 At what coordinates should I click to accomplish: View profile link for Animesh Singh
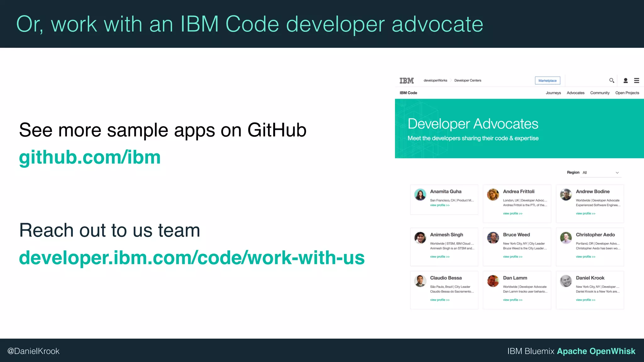[x=440, y=257]
